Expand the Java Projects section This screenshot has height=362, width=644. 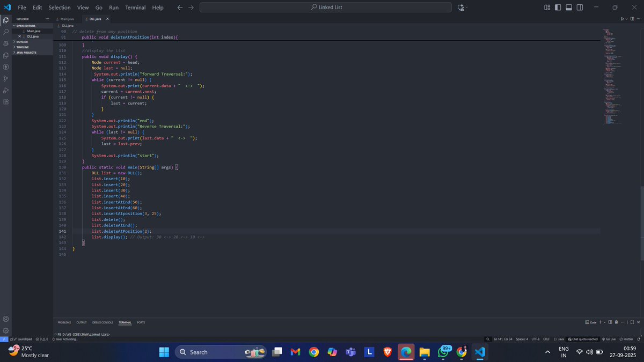(x=26, y=53)
